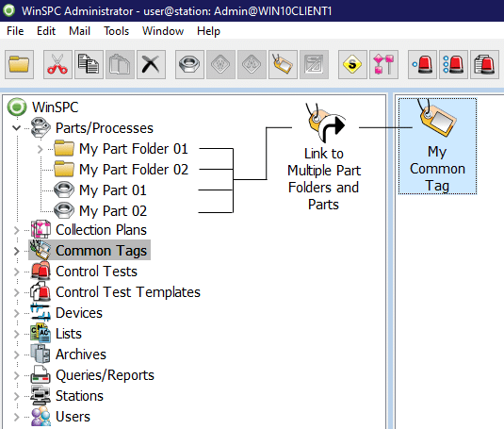Open the Tools menu
The width and height of the screenshot is (504, 429).
[117, 31]
